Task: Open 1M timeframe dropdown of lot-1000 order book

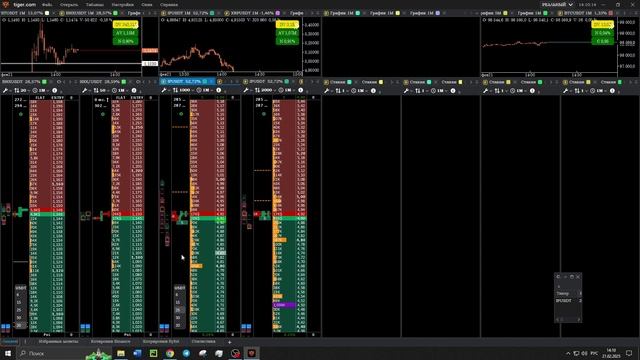Action: tap(204, 90)
